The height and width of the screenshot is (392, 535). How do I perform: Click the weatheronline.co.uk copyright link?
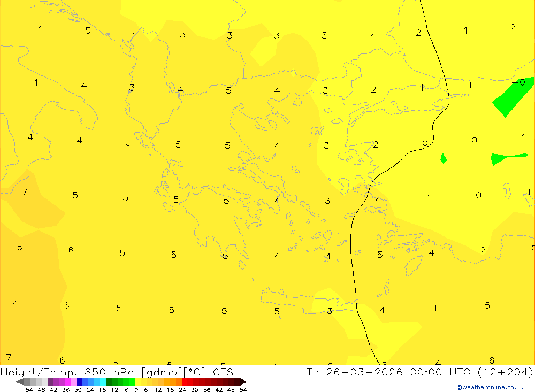(x=490, y=387)
